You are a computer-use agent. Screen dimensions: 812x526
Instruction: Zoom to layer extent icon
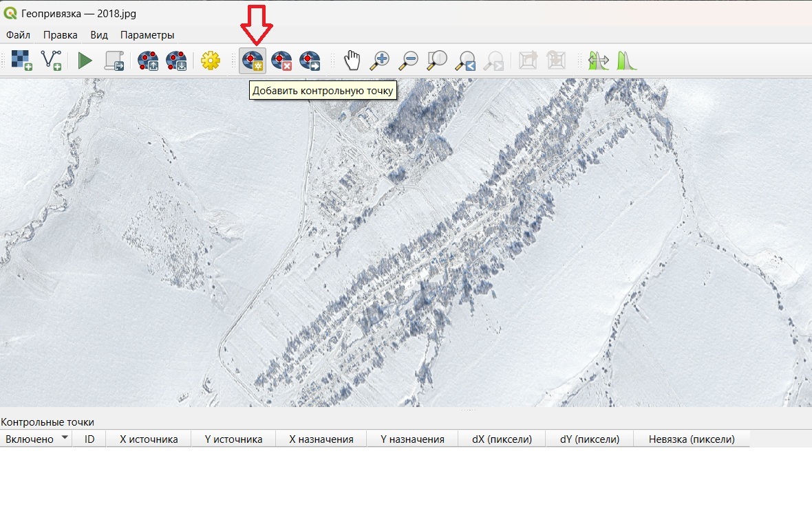point(437,61)
